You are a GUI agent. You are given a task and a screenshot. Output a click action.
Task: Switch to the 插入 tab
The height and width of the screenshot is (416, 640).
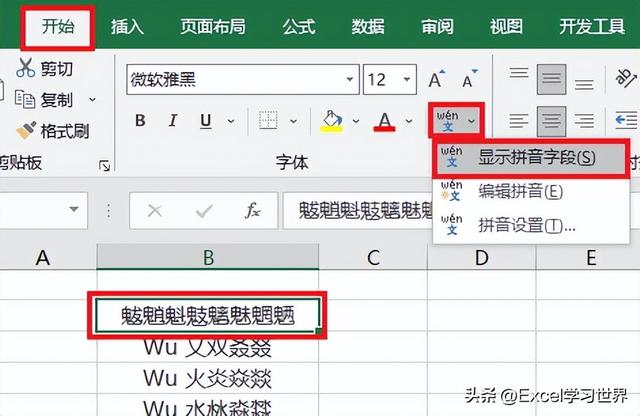127,27
